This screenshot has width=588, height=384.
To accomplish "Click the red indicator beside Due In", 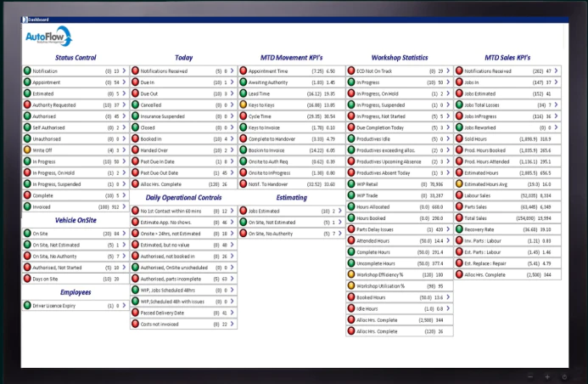I will point(135,82).
